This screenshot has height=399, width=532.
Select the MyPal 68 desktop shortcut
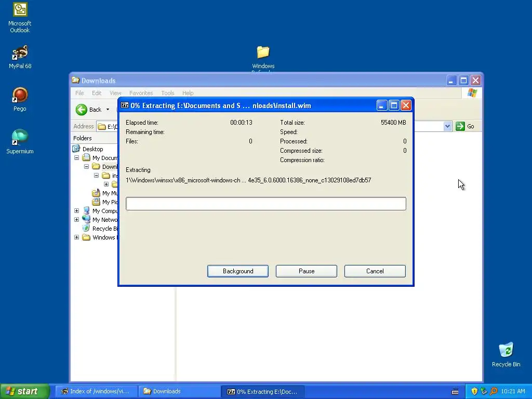click(20, 57)
